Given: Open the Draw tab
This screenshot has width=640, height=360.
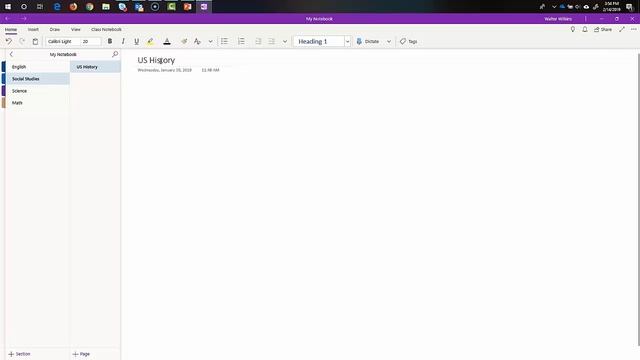Looking at the screenshot, I should click(55, 29).
